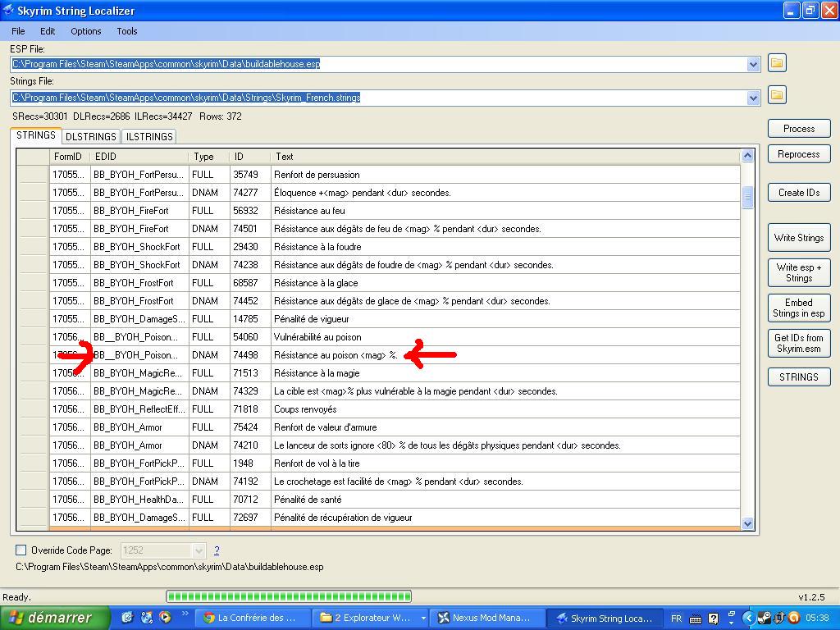Expand Strings File path dropdown
Viewport: 840px width, 630px height.
tap(753, 98)
